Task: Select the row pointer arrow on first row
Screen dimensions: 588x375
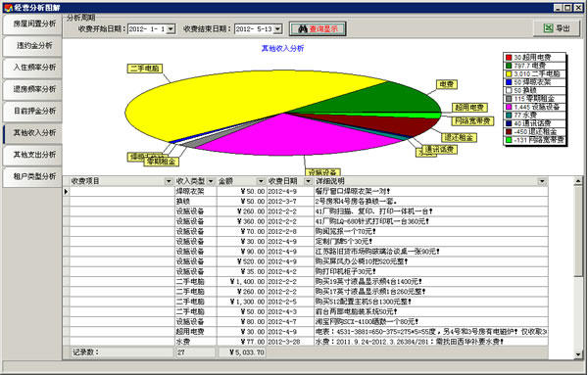Action: coord(66,192)
